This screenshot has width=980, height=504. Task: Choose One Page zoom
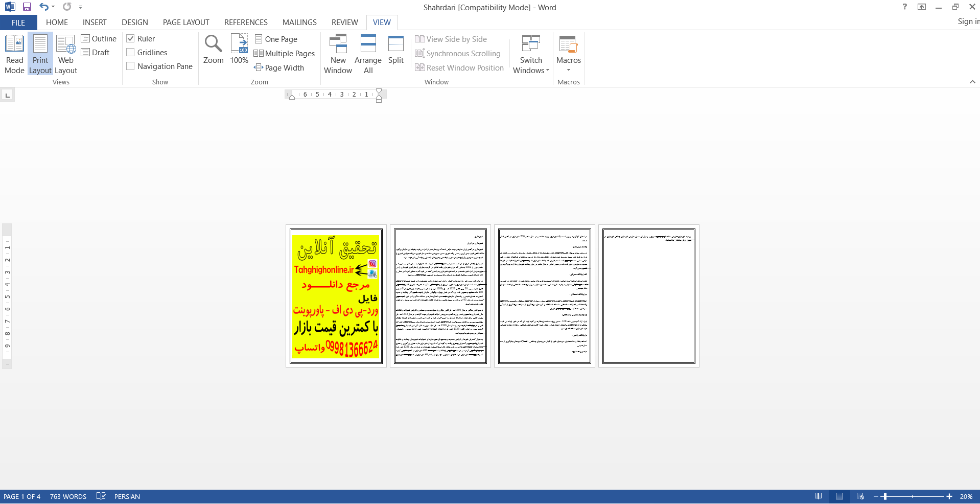pos(276,39)
